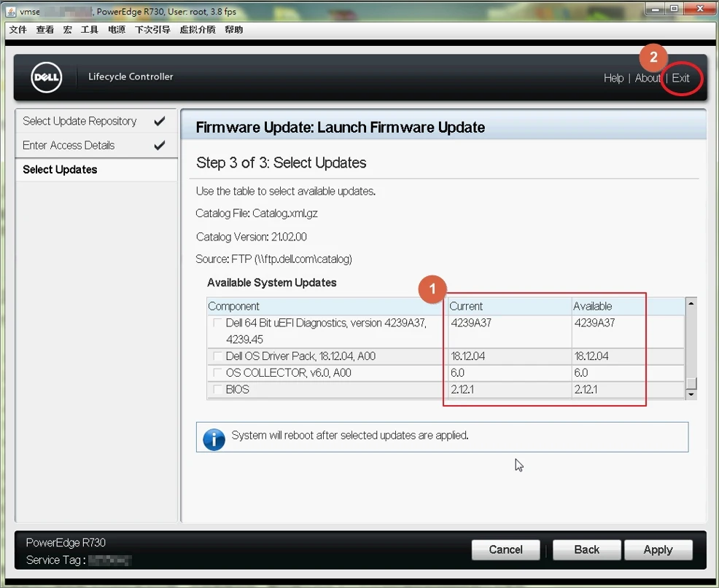Select the Select Updates step
This screenshot has height=588, width=719.
pos(96,170)
